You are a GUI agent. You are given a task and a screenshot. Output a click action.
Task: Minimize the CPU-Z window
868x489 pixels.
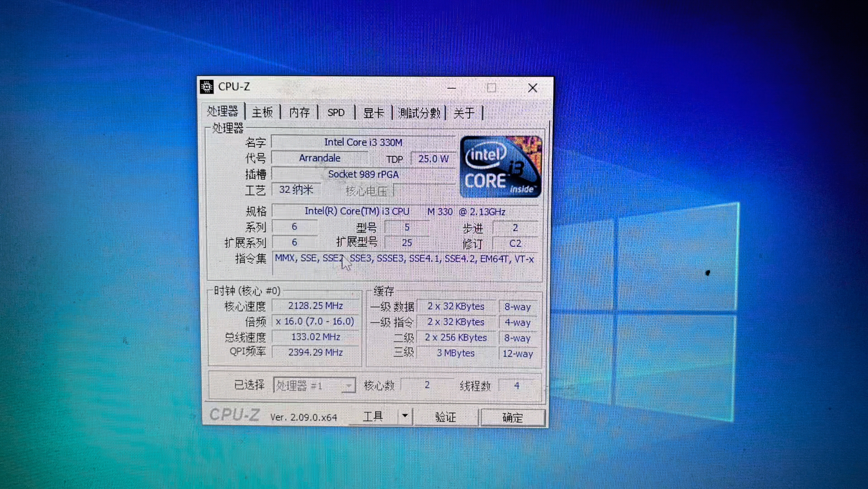(x=451, y=88)
